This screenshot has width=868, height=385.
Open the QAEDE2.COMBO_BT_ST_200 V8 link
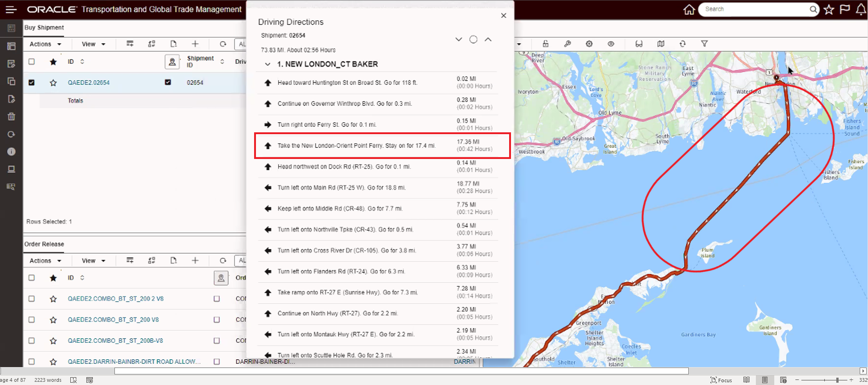[113, 320]
